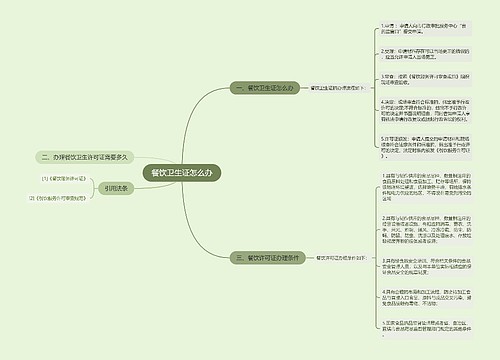Screen dimensions: 500x360
Task: Select step 5 permit issuance note
Action: point(425,147)
